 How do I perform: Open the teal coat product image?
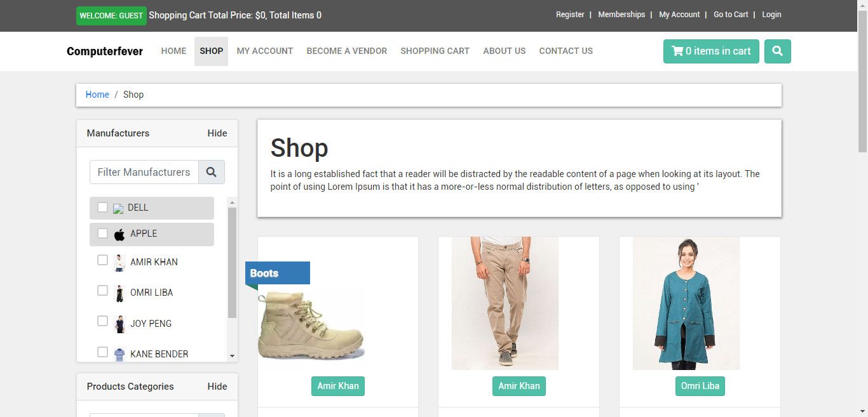[686, 303]
